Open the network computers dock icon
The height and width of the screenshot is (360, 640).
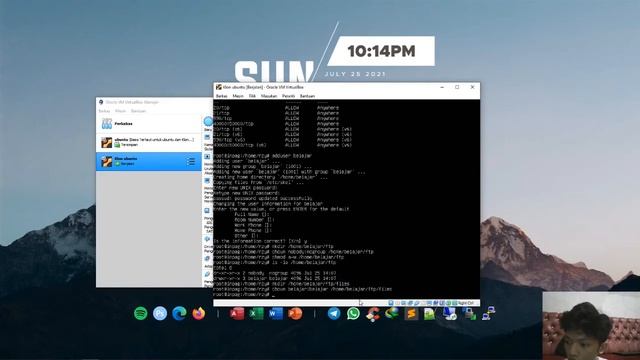488,313
